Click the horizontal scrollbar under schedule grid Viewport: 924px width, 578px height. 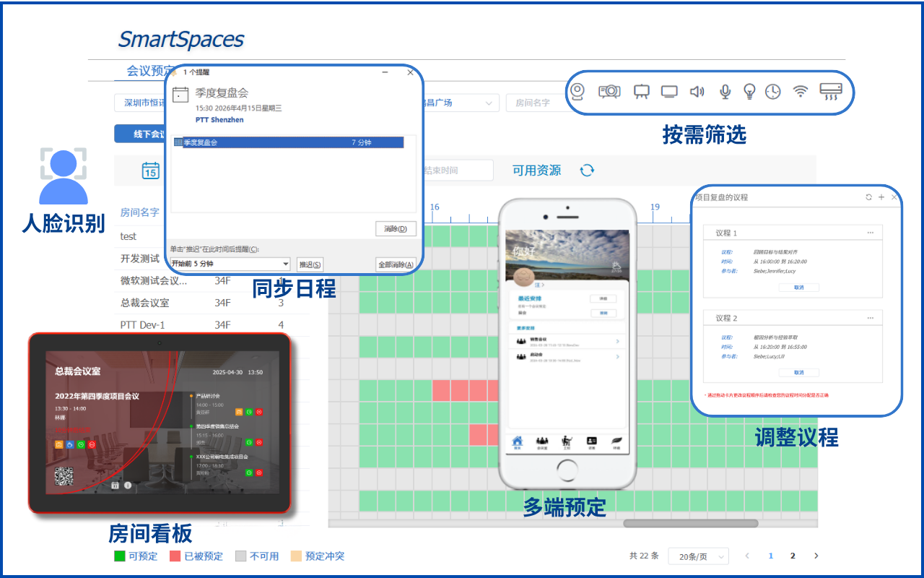click(x=691, y=523)
